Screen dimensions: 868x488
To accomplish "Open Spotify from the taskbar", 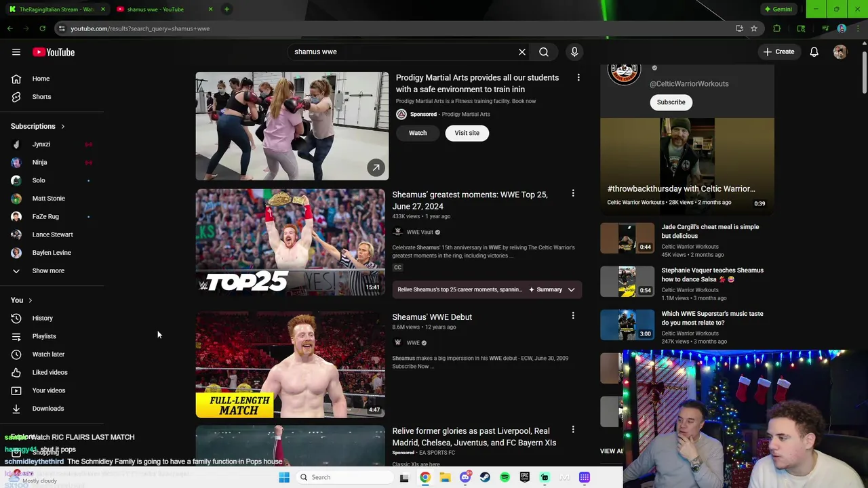I will click(x=505, y=477).
